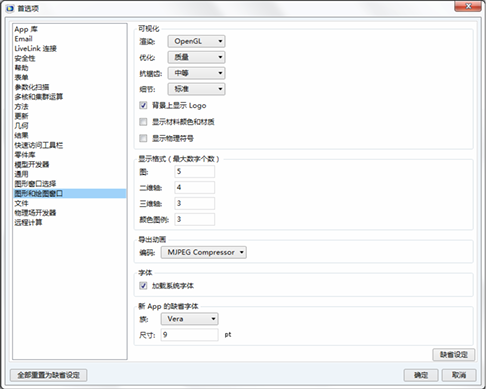This screenshot has width=486, height=389.
Task: Click the 颜色图例 digits field
Action: pos(195,219)
